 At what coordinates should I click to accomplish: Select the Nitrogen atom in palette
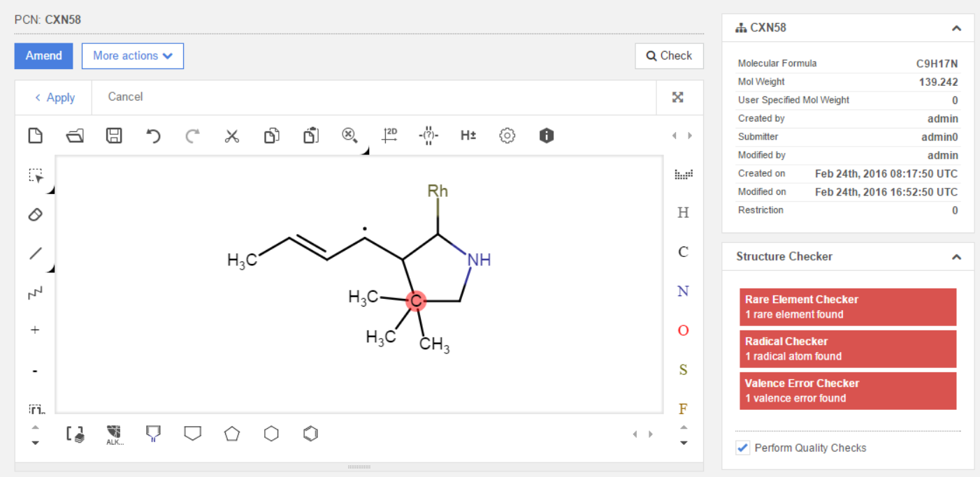683,291
